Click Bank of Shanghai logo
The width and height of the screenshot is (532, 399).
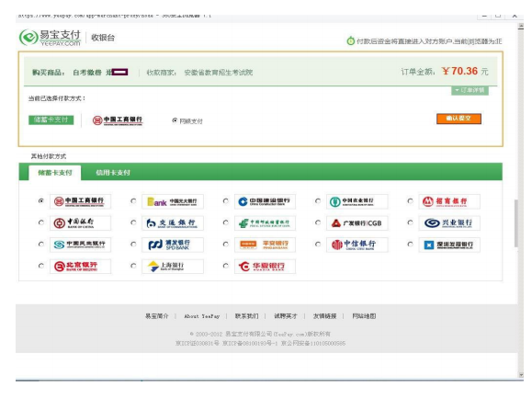click(173, 267)
